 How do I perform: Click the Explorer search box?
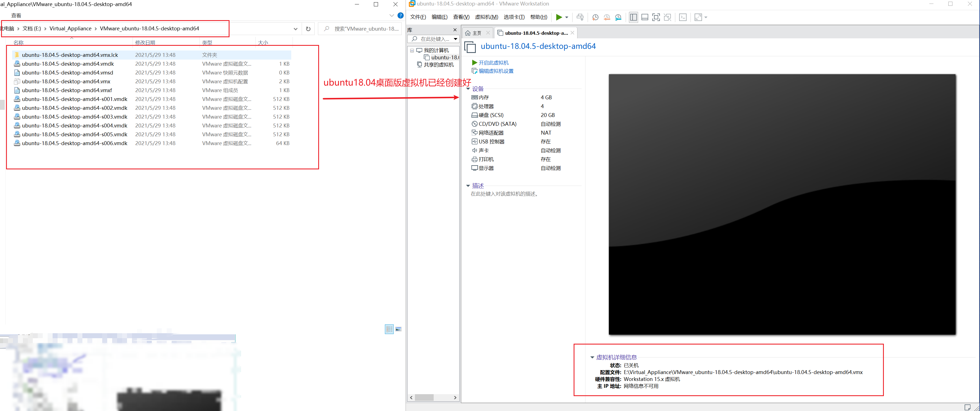360,29
